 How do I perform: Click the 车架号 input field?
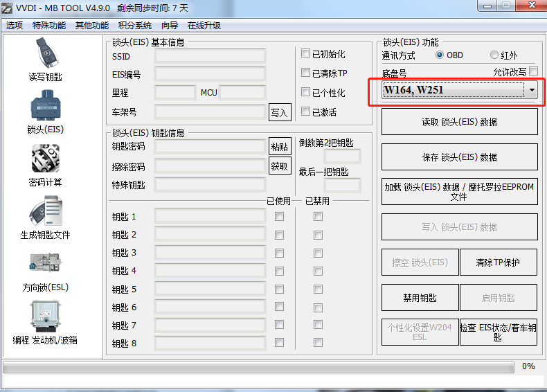point(210,112)
